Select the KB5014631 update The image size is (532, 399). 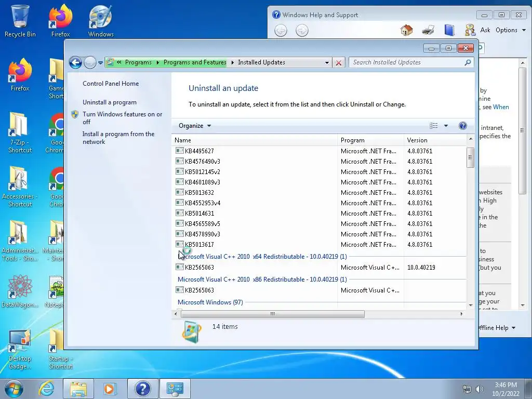click(320, 214)
